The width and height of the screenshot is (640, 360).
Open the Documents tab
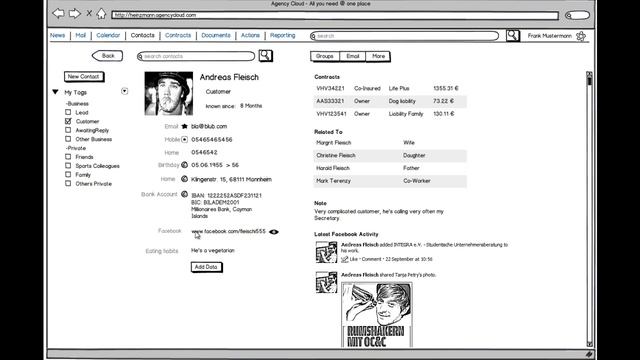(216, 36)
